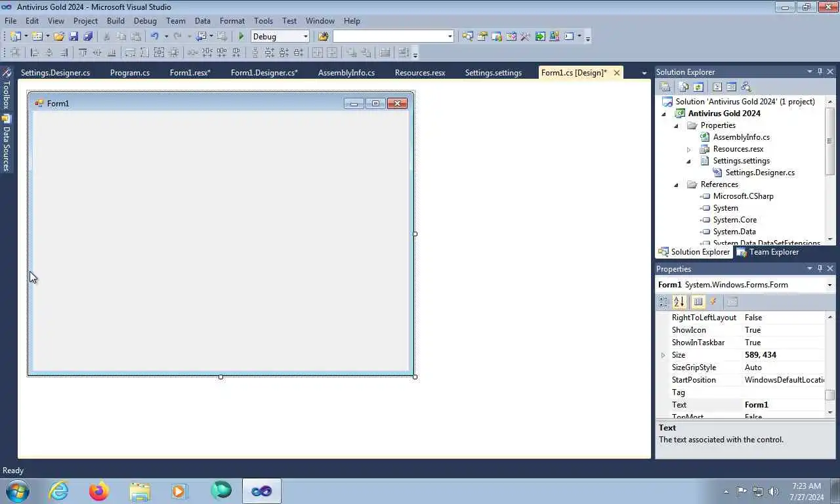The height and width of the screenshot is (504, 840).
Task: Click the Extension Manager toolbar icon
Action: click(x=555, y=37)
